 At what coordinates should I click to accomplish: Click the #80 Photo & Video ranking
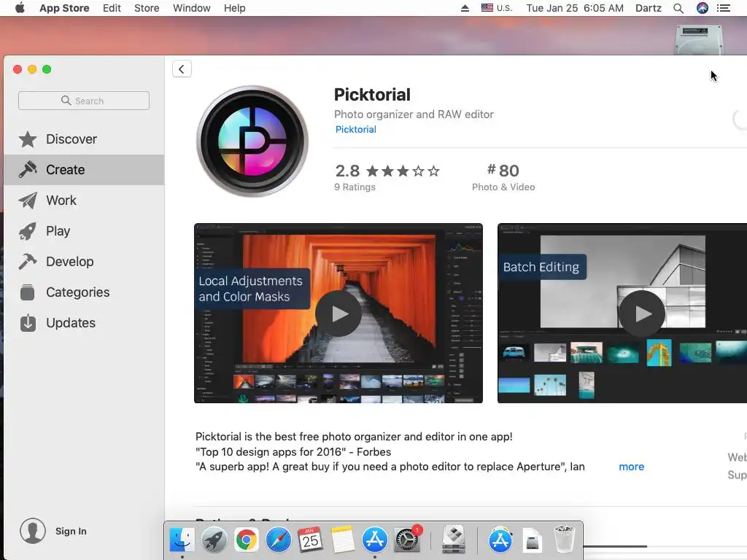point(503,177)
